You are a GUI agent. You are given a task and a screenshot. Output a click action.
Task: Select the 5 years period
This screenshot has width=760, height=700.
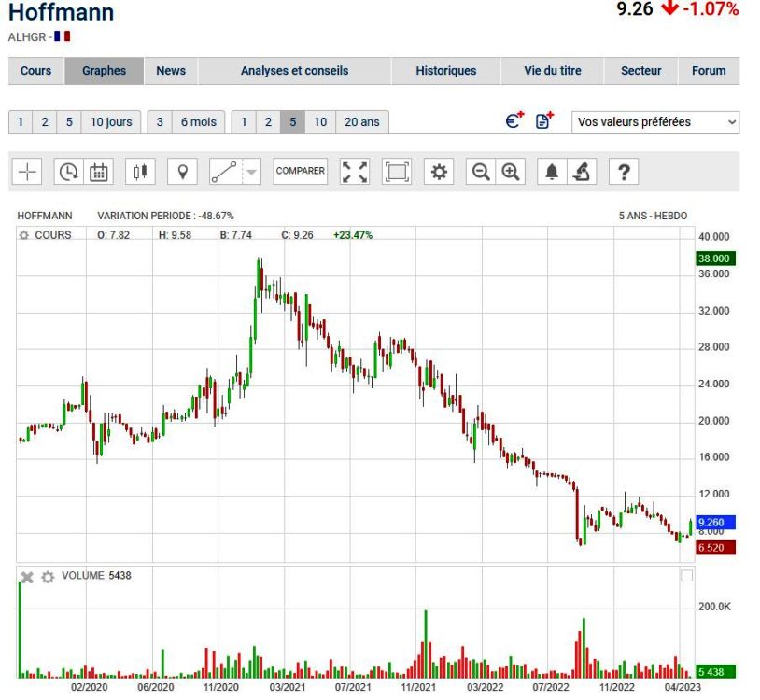click(x=293, y=122)
